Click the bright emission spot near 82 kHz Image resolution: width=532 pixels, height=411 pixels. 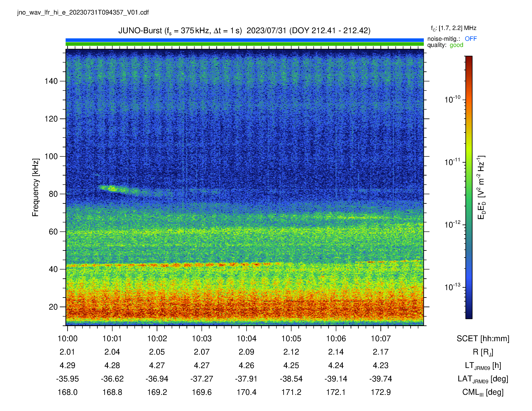click(113, 188)
